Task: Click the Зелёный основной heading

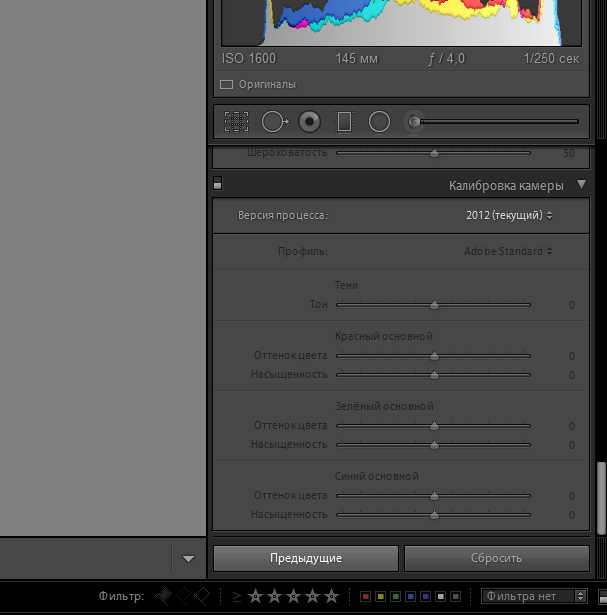Action: [384, 406]
